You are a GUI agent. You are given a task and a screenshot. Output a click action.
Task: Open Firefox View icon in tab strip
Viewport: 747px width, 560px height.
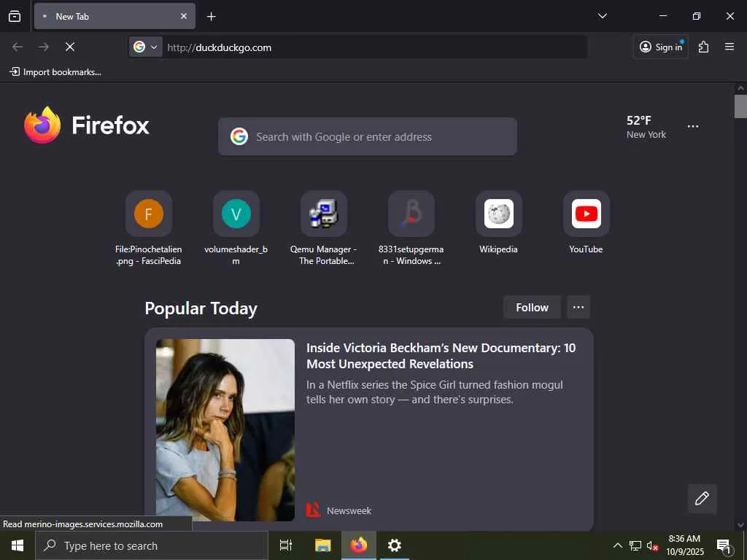tap(15, 16)
